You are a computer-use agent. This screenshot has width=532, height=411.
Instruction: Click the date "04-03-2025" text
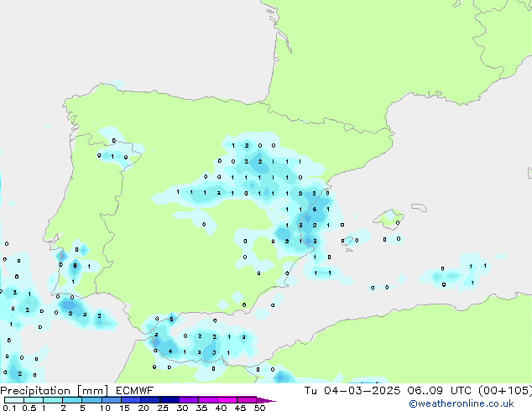click(x=362, y=391)
